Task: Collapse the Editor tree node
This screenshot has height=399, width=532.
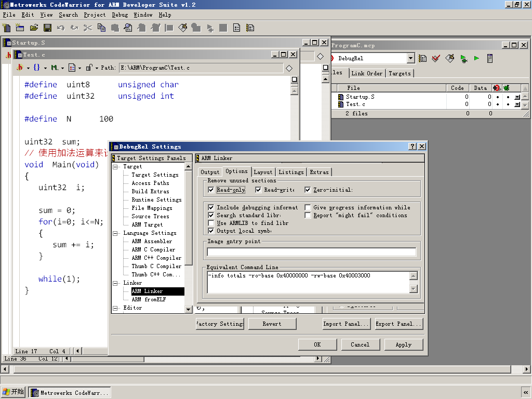Action: [115, 308]
